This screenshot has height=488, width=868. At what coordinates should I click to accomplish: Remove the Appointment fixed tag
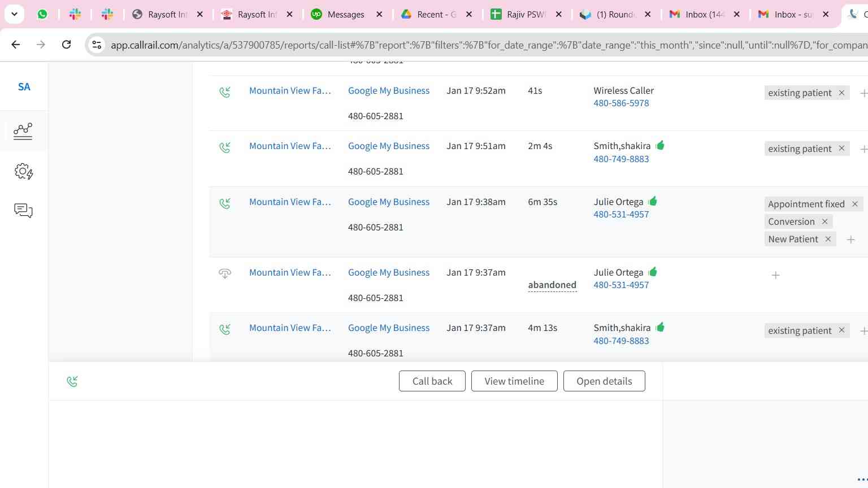[854, 204]
